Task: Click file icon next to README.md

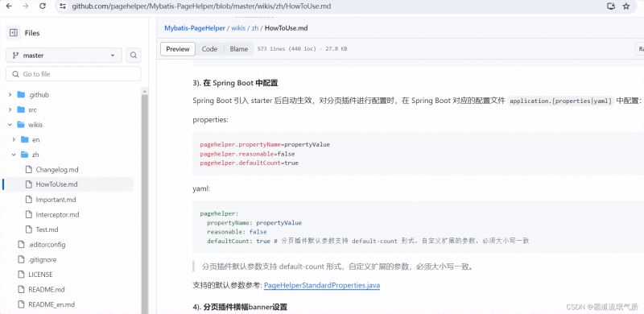Action: click(22, 289)
